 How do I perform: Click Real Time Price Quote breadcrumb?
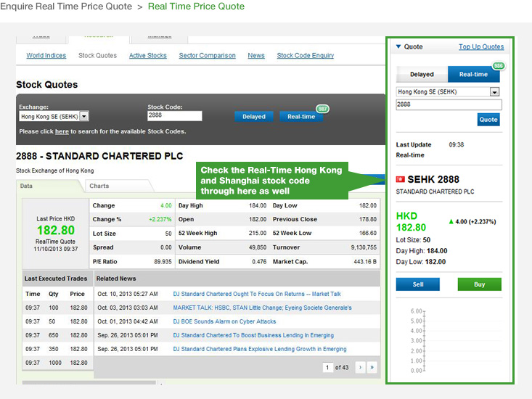tap(196, 7)
